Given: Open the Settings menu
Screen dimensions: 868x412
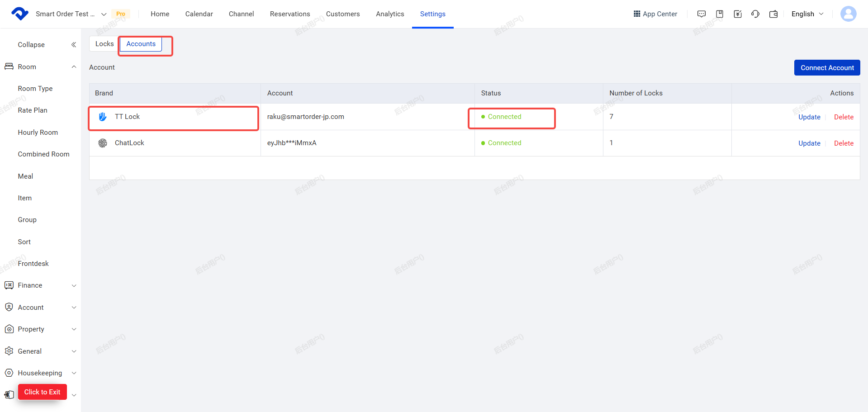Looking at the screenshot, I should pyautogui.click(x=433, y=14).
